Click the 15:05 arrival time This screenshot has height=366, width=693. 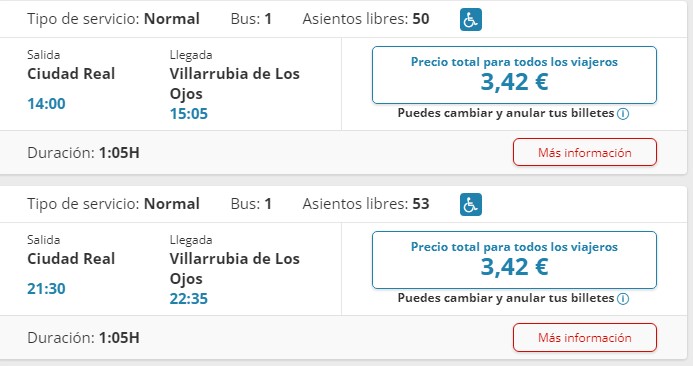click(189, 114)
